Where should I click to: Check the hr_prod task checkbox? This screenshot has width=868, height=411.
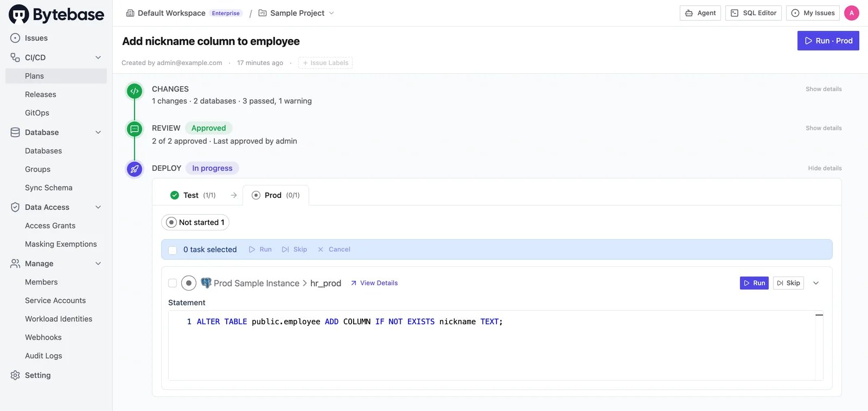pos(173,283)
